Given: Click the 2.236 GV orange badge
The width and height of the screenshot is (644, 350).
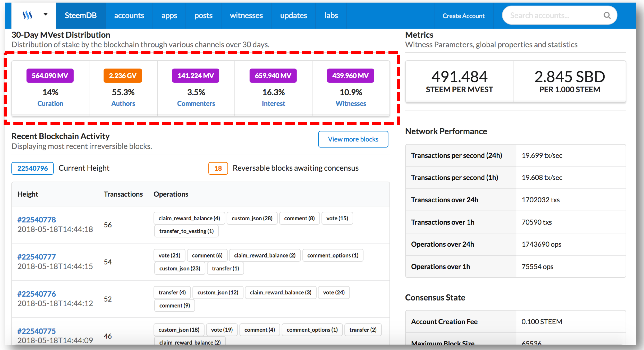Looking at the screenshot, I should point(123,76).
